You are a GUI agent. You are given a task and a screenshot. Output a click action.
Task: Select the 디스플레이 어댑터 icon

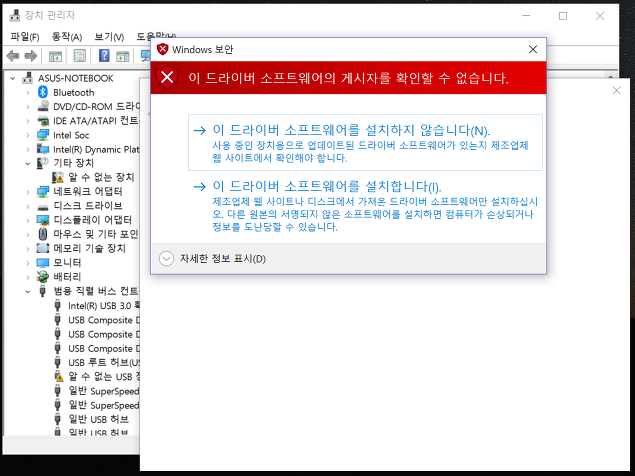(x=43, y=220)
